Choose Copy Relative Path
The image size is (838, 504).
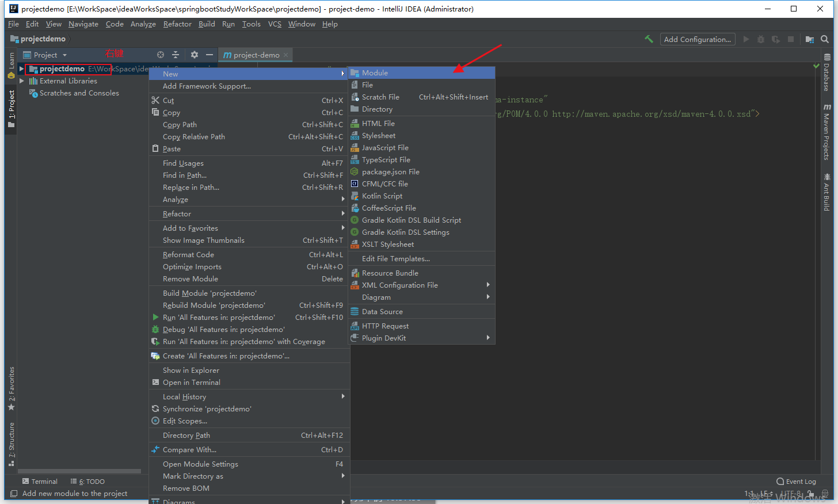pyautogui.click(x=249, y=137)
